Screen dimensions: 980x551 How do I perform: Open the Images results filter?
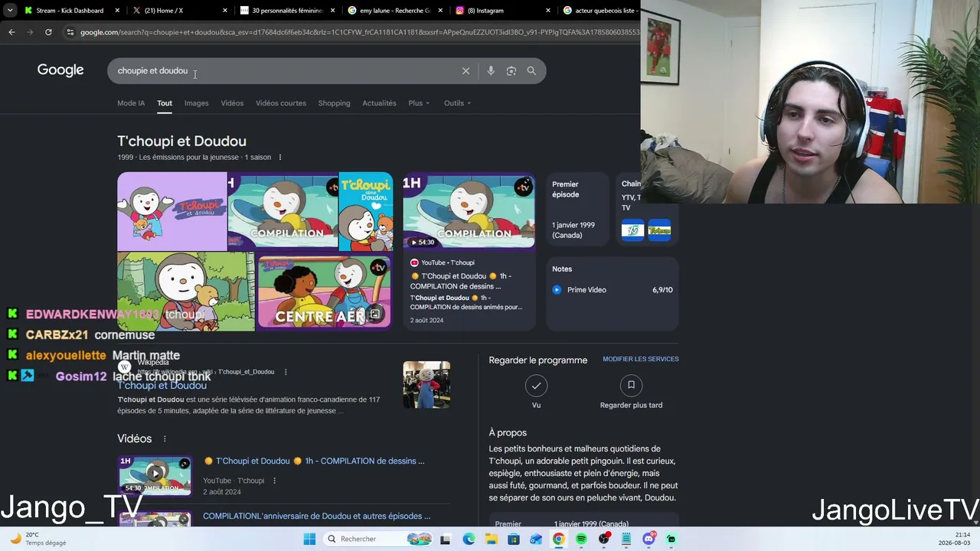[x=196, y=103]
